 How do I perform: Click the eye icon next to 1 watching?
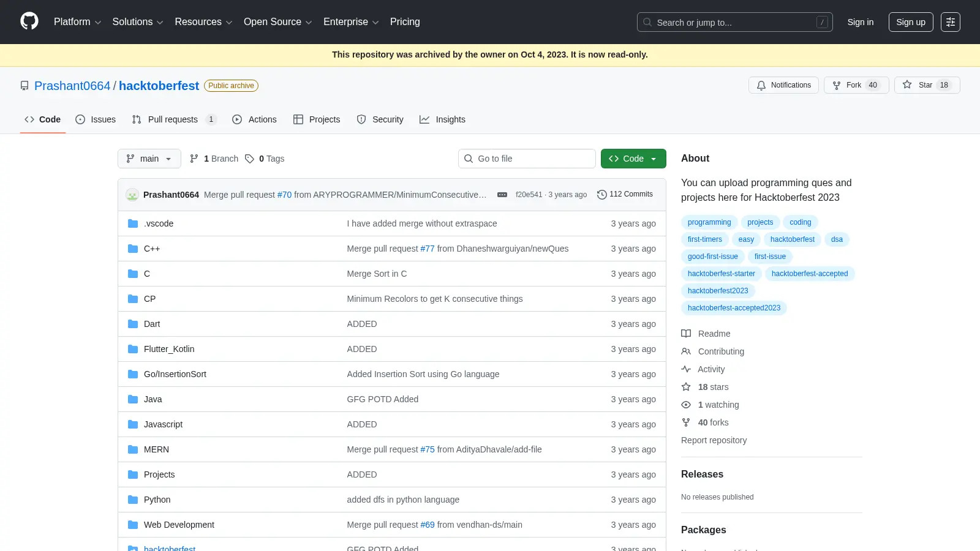click(686, 405)
